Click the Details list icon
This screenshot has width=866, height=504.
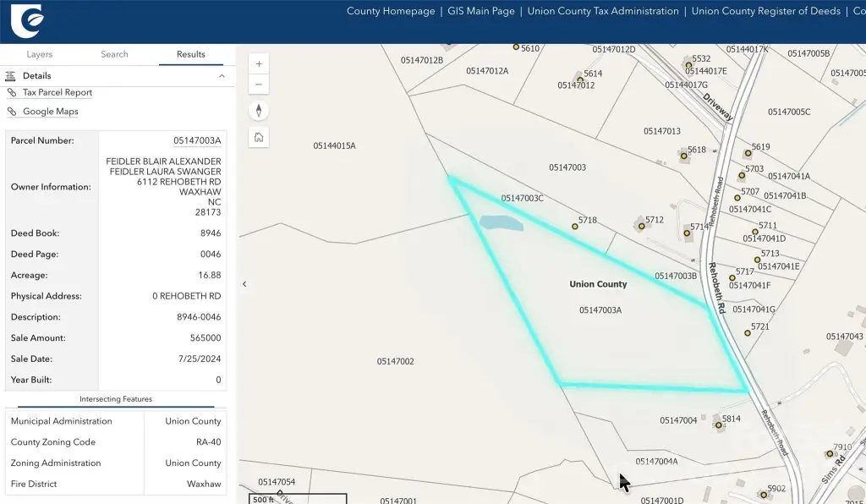coord(11,76)
